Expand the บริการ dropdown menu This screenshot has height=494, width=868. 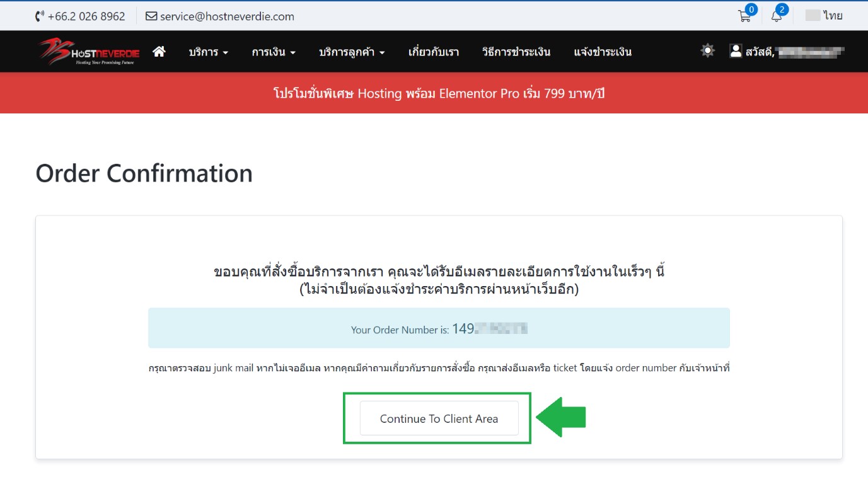pos(208,52)
